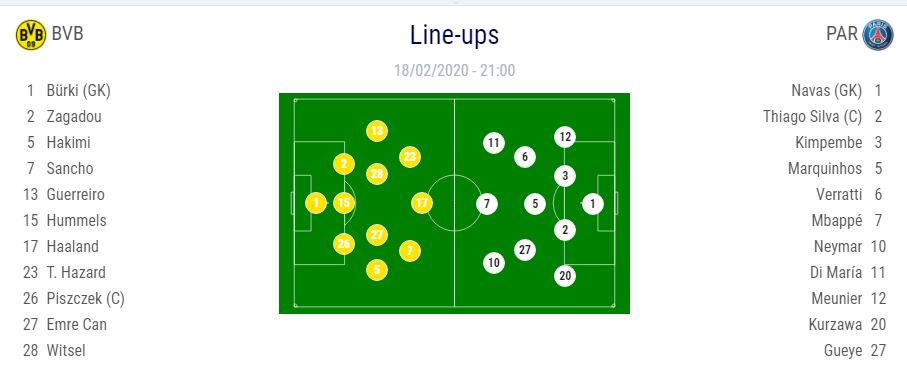Click Piszczek (C) in the lineup
The width and height of the screenshot is (907, 390).
pyautogui.click(x=86, y=299)
